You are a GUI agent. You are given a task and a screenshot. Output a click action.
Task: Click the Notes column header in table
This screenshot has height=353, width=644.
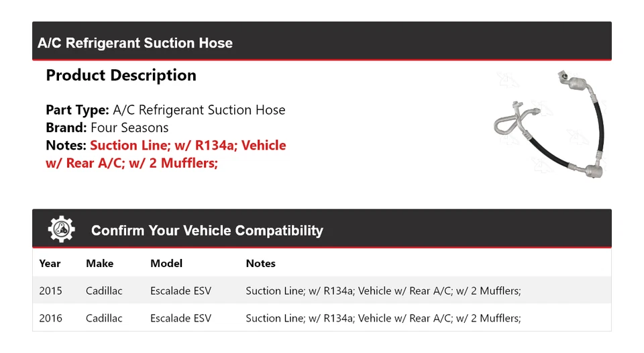coord(260,264)
